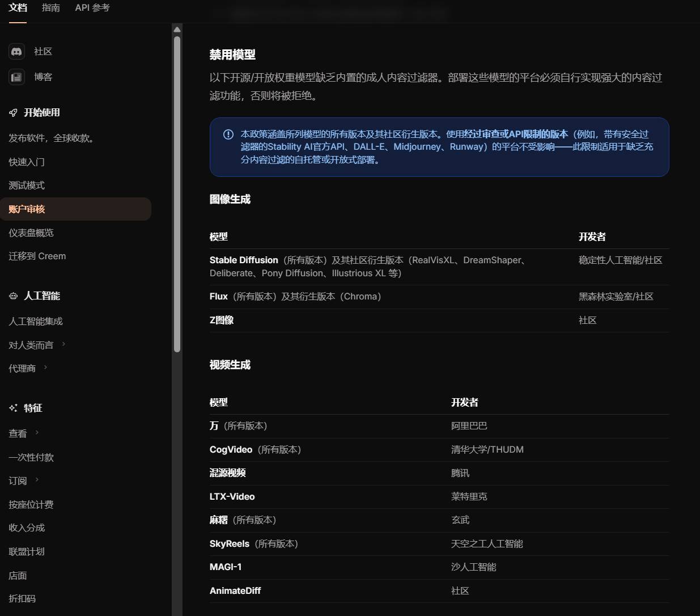
Task: Click the info icon in the blue notice
Action: coord(228,134)
